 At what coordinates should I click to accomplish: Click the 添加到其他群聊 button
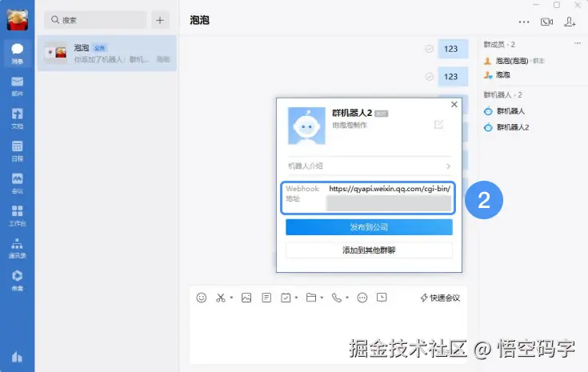click(x=369, y=250)
